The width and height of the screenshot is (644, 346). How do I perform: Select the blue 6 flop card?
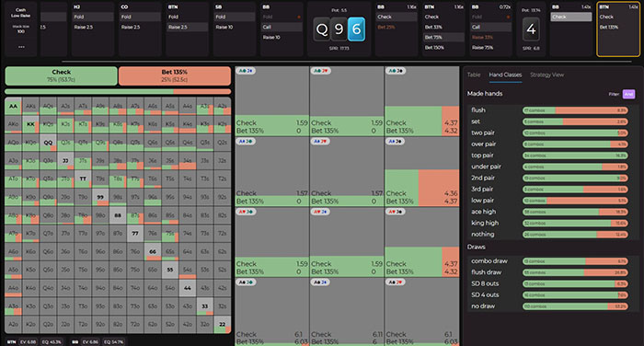356,29
